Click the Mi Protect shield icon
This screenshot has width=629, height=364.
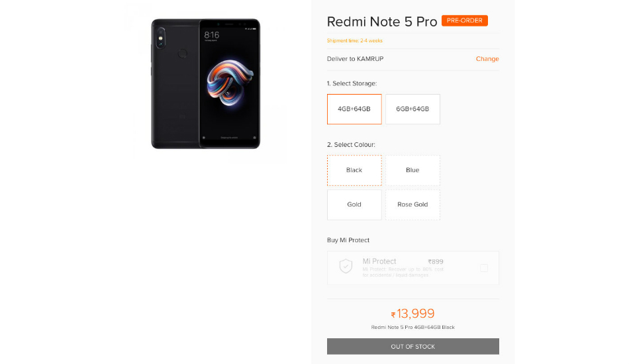346,266
